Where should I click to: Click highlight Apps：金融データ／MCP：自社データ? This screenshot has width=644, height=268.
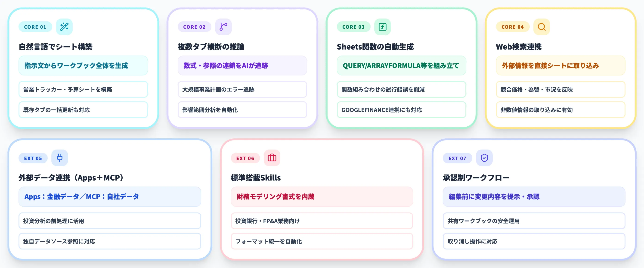pyautogui.click(x=110, y=197)
